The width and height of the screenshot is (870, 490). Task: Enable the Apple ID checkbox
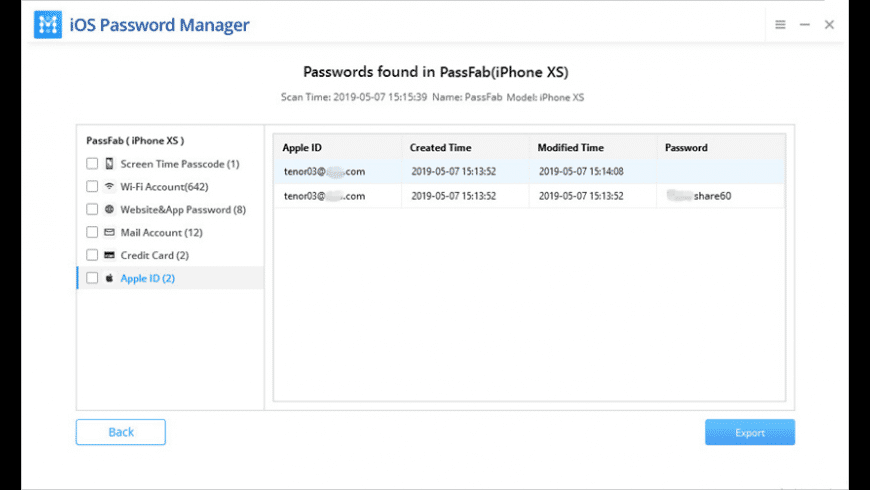click(x=92, y=278)
